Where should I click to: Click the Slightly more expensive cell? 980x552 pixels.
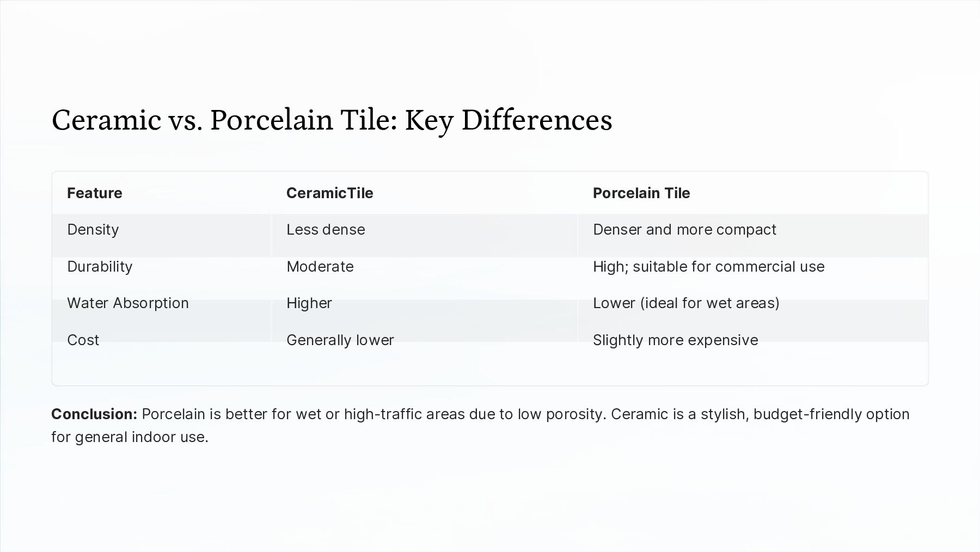pos(675,340)
